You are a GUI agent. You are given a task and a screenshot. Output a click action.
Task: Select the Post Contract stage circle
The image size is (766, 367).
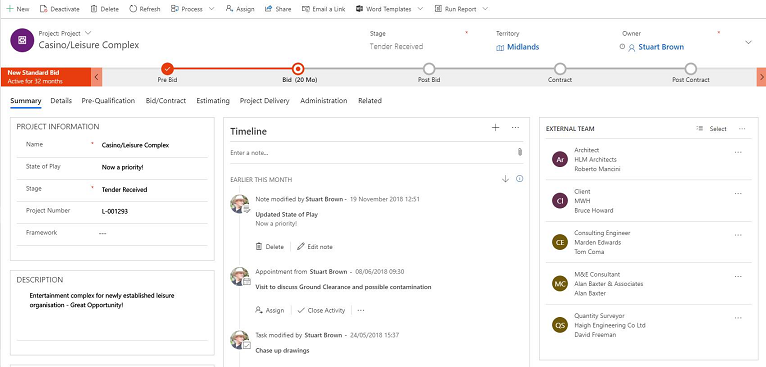click(x=690, y=69)
